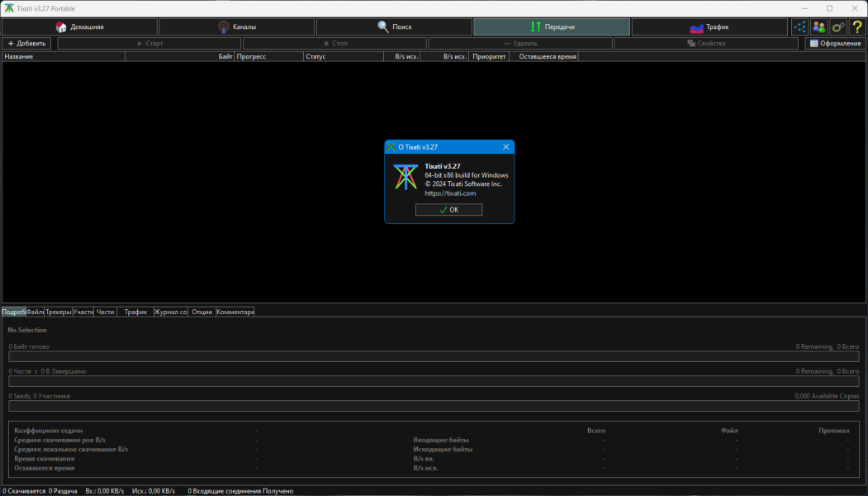Click the Протокол column label
Image resolution: width=868 pixels, height=496 pixels.
(833, 431)
